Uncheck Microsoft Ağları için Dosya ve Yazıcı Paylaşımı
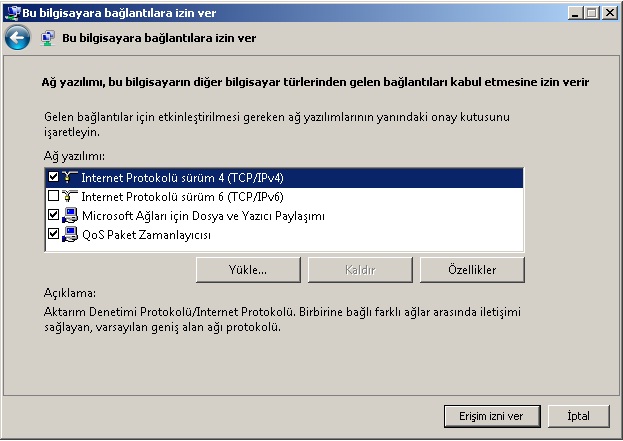Image resolution: width=623 pixels, height=441 pixels. [x=53, y=215]
